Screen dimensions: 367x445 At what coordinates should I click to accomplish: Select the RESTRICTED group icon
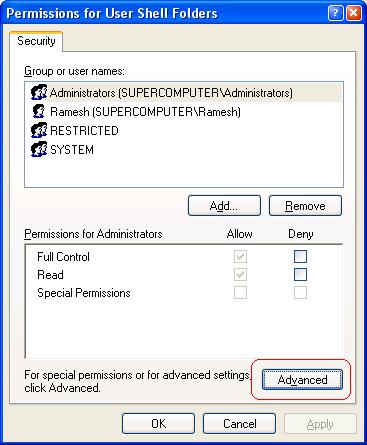coord(39,130)
